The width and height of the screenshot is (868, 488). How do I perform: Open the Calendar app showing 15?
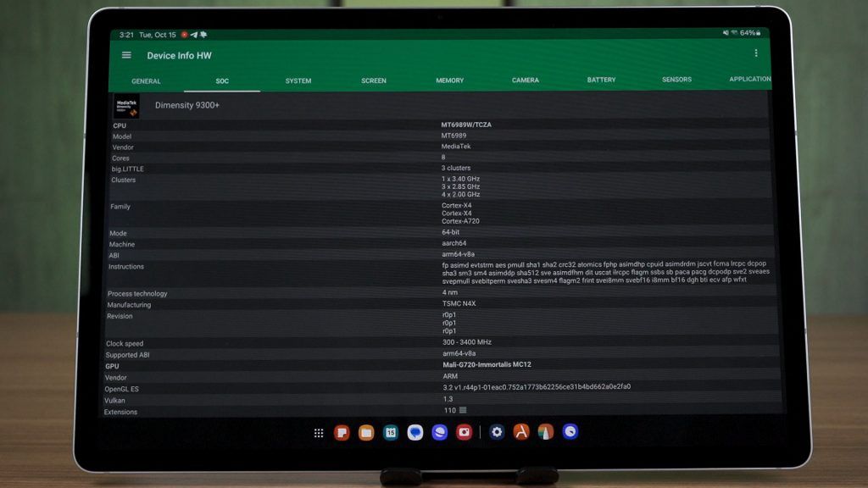(x=391, y=432)
